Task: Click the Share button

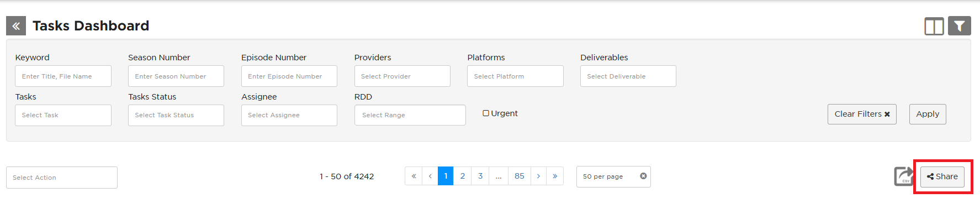Action: click(x=942, y=176)
